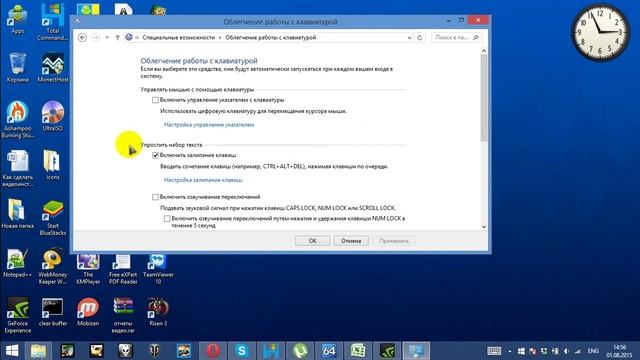The width and height of the screenshot is (640, 360).
Task: Click 'Облегчение работы с клавиатурой' breadcrumb
Action: coord(271,38)
